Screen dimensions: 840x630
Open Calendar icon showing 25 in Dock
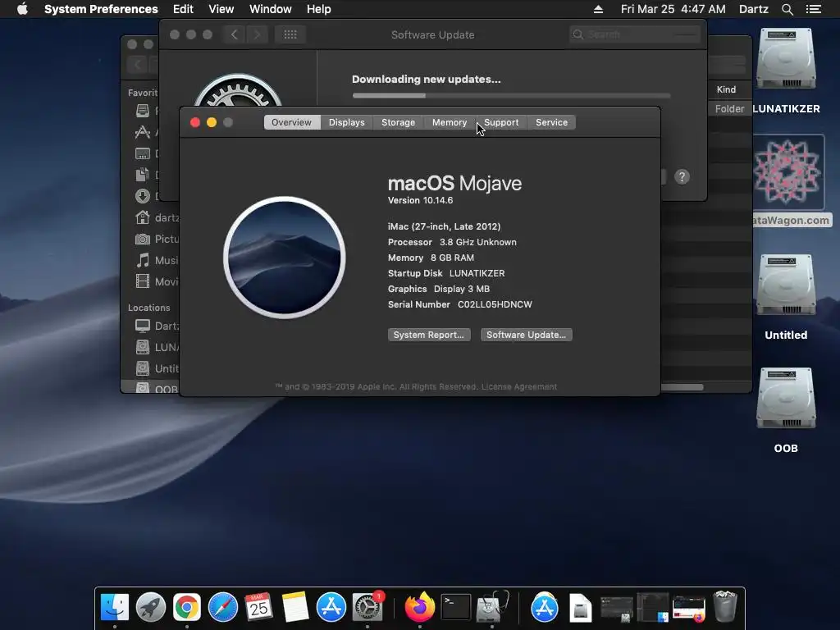click(258, 608)
